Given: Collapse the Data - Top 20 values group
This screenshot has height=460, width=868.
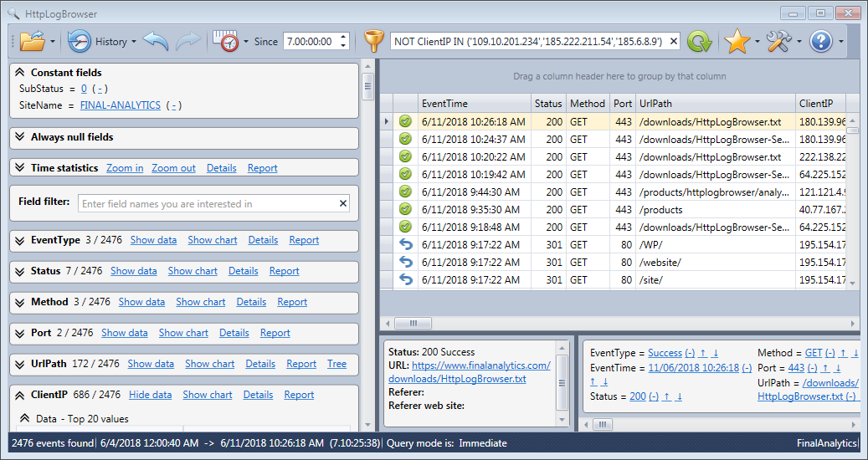Looking at the screenshot, I should tap(25, 418).
